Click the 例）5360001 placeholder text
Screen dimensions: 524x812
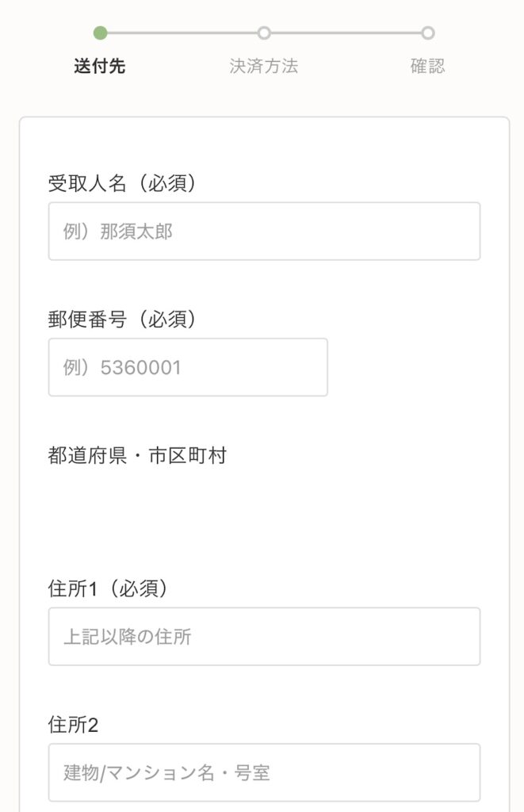[x=122, y=367]
